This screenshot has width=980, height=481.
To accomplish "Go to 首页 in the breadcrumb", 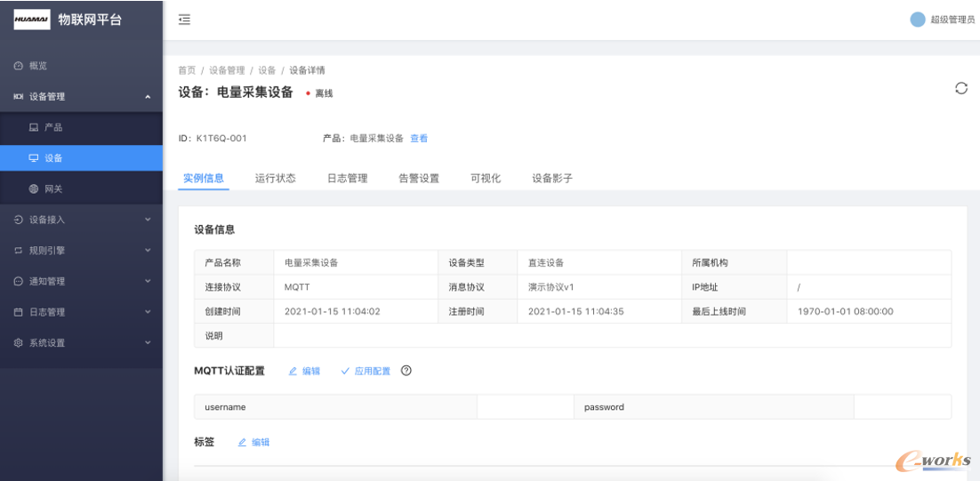I will [187, 70].
